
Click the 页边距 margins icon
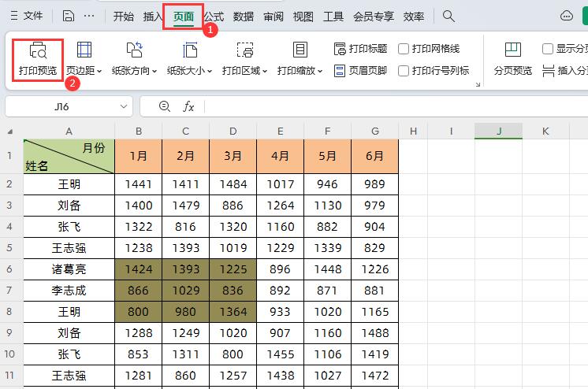tap(84, 50)
